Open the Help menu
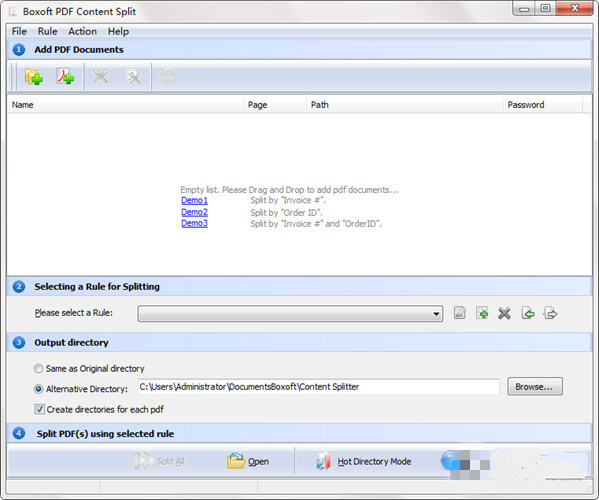Screen dimensions: 599x500 [x=118, y=31]
